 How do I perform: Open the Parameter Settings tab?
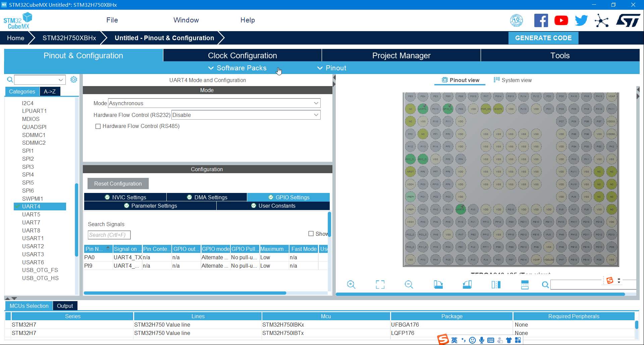tap(150, 206)
